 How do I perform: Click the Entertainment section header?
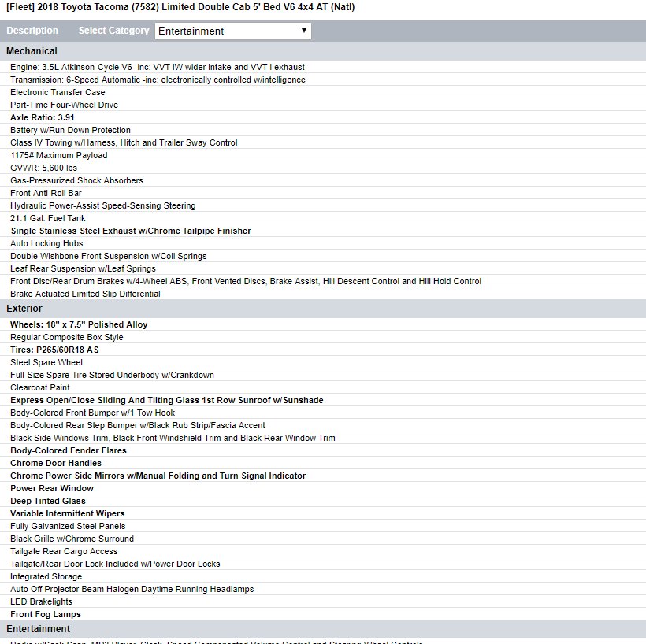pos(323,629)
